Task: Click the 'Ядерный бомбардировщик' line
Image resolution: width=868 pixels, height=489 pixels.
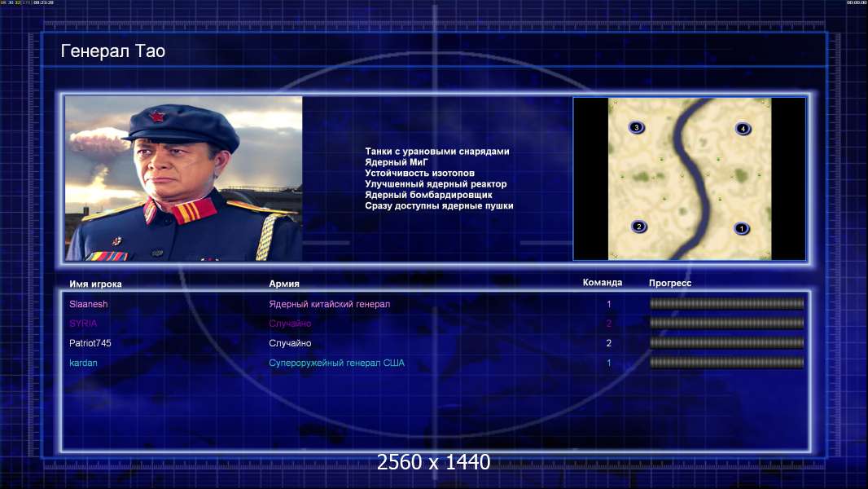Action: point(428,195)
